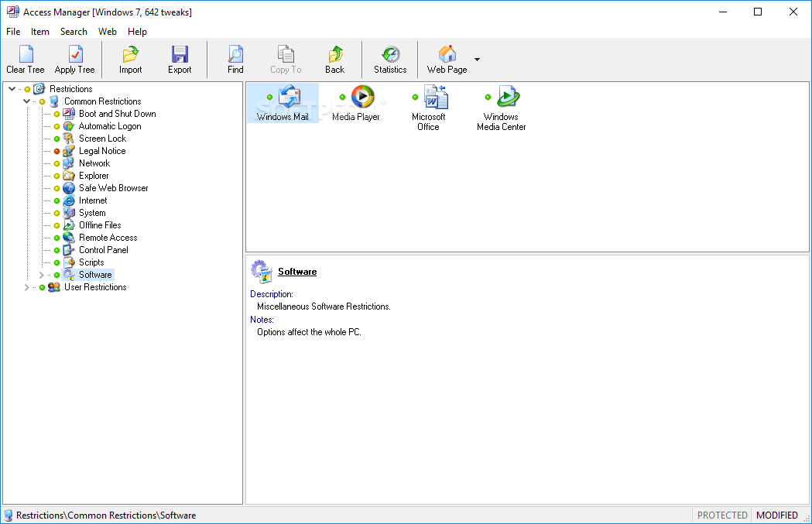Click the large Software description icon
The image size is (812, 524).
262,272
